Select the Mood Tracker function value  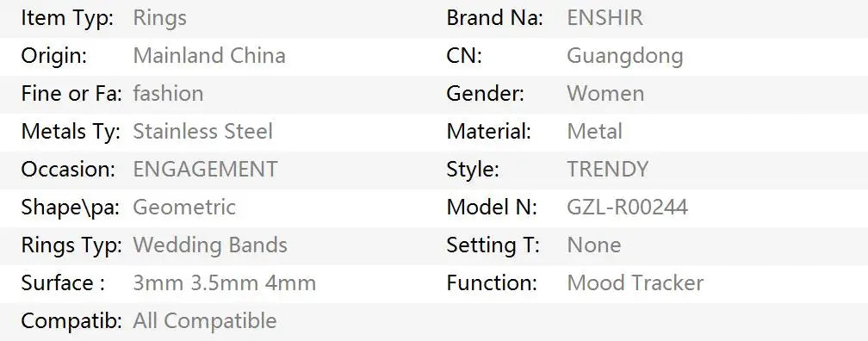pos(635,283)
